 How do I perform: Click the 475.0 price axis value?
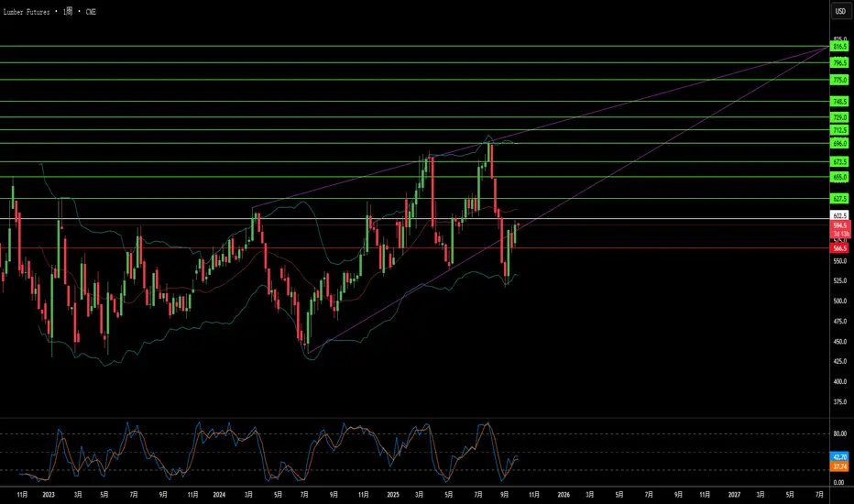coord(840,322)
